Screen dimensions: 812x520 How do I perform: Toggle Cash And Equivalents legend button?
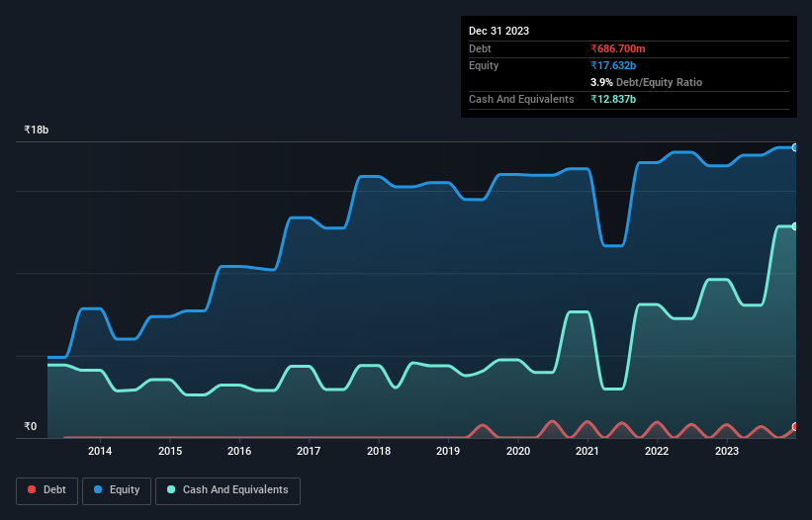point(227,490)
